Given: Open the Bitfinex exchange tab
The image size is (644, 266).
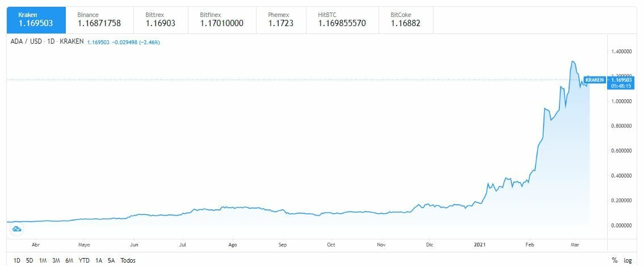Looking at the screenshot, I should (x=222, y=20).
